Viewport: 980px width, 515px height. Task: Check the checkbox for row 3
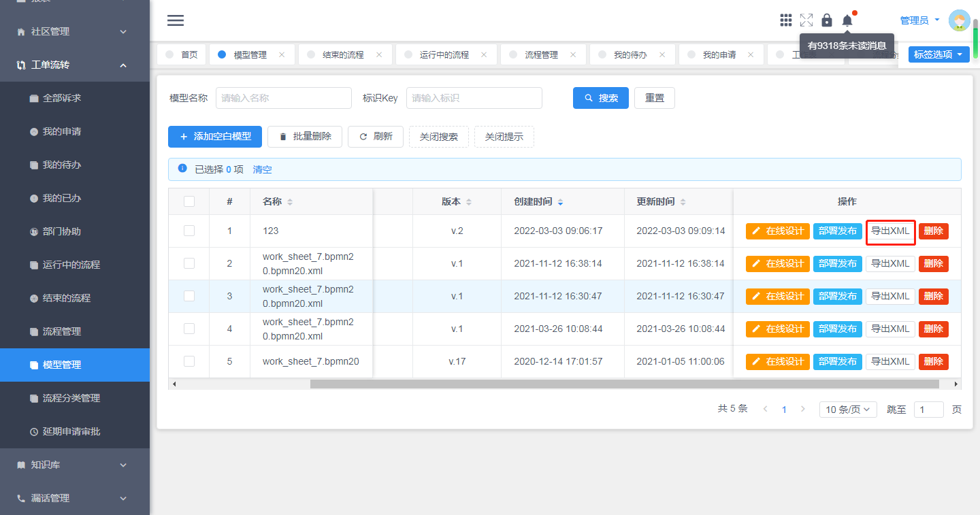(x=189, y=296)
